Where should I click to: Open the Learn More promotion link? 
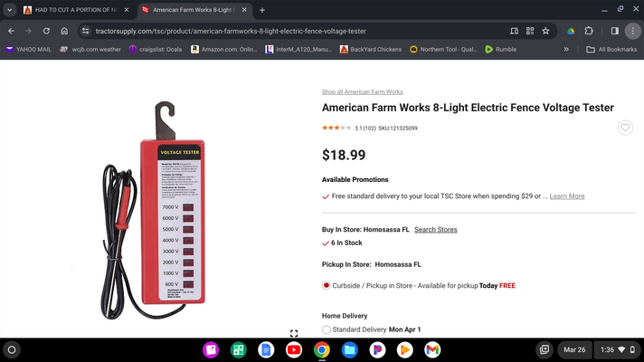point(567,196)
